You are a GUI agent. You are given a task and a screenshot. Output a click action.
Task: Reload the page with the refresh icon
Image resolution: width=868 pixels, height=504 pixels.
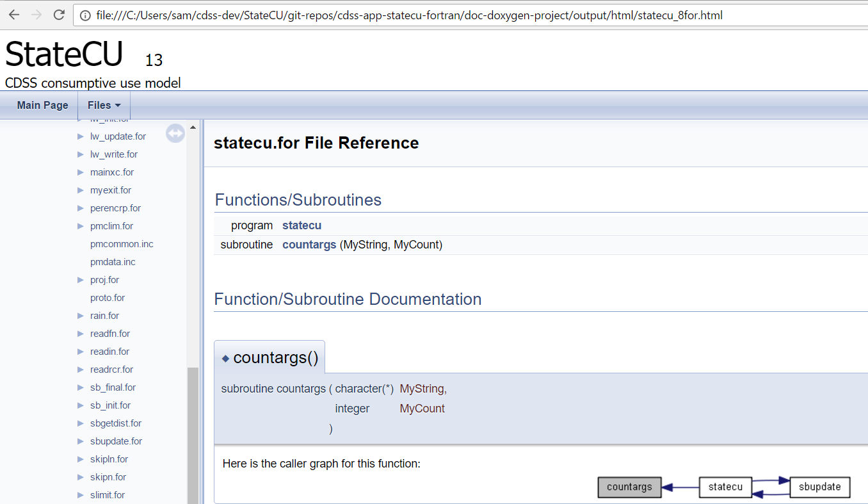click(59, 15)
